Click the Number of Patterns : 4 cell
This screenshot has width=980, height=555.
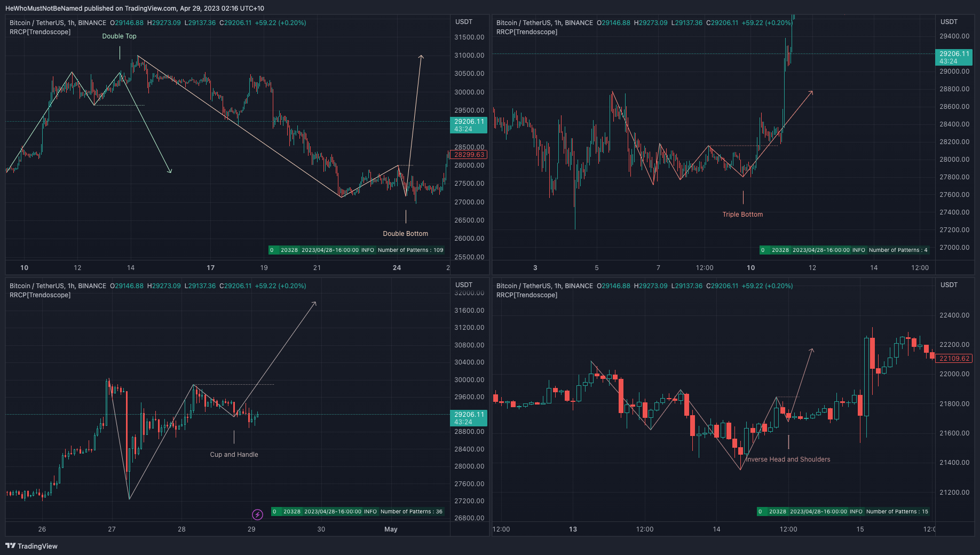[x=898, y=250]
